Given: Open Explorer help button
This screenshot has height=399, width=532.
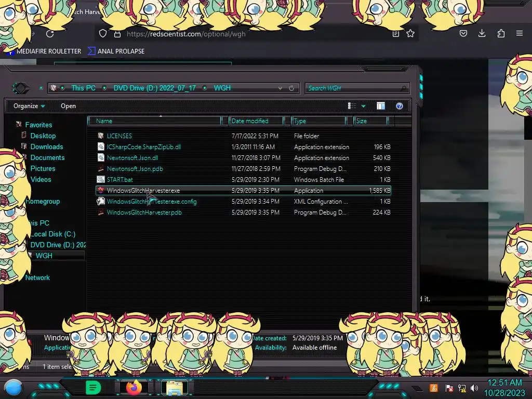Looking at the screenshot, I should coord(400,106).
